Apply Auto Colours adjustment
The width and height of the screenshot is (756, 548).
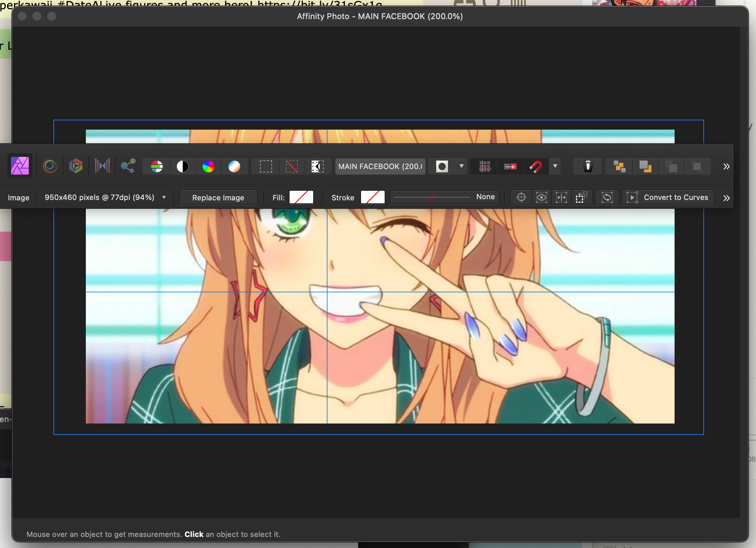(209, 166)
